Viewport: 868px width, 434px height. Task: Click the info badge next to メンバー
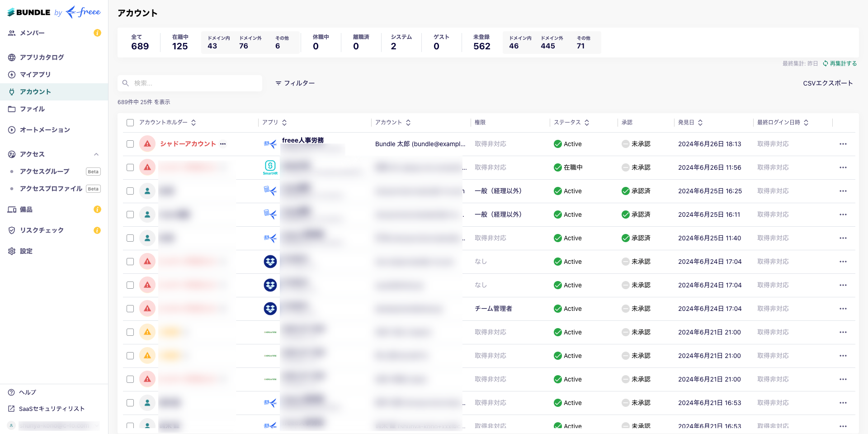click(97, 33)
